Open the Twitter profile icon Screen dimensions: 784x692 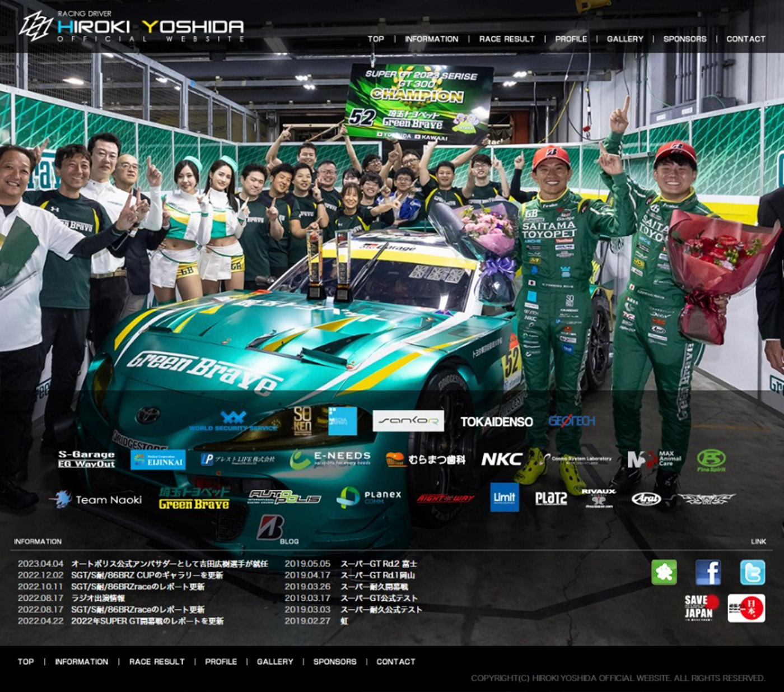click(x=752, y=572)
